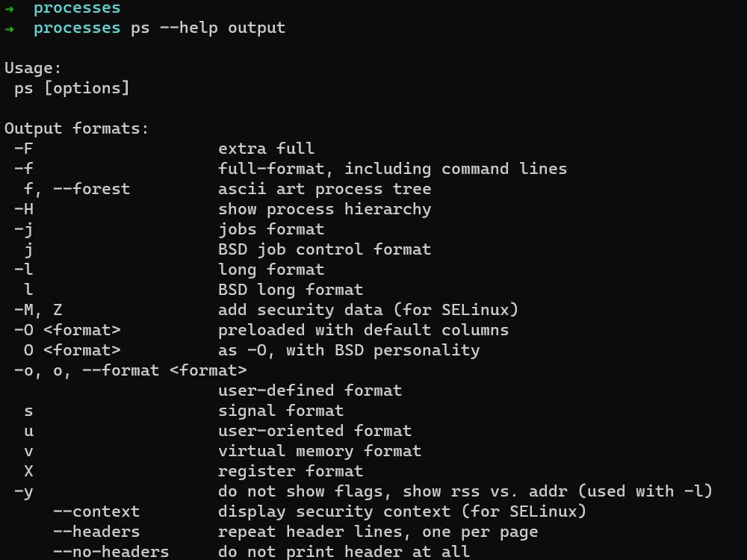This screenshot has height=560, width=747.
Task: Click the "-y" option flag
Action: point(23,491)
